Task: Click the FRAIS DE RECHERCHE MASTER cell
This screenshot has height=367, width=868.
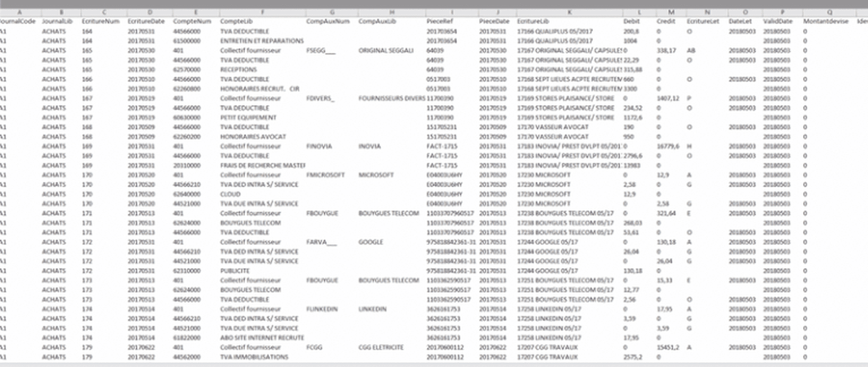Action: pos(263,165)
